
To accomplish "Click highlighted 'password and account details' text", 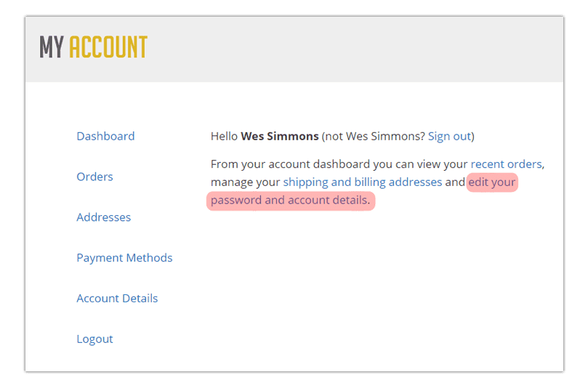I will pyautogui.click(x=289, y=201).
